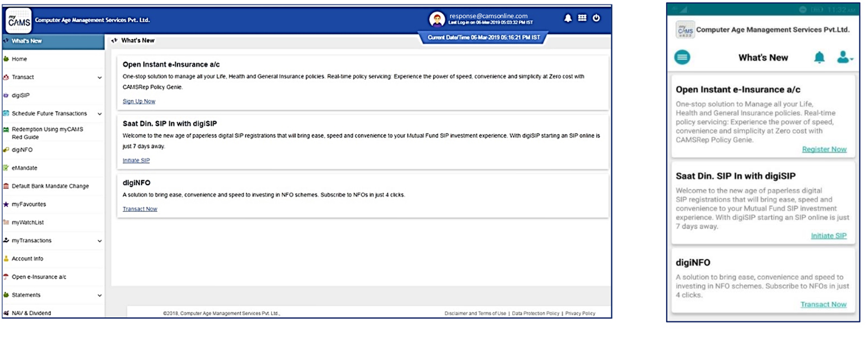868x339 pixels.
Task: Click the myCAMS logo in desktop header
Action: 19,21
